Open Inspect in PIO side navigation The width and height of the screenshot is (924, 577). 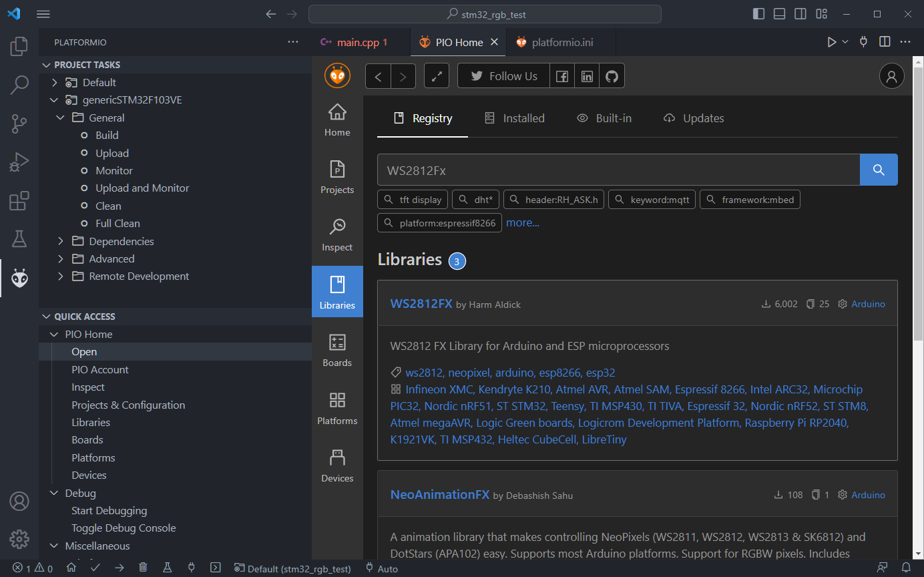click(337, 235)
